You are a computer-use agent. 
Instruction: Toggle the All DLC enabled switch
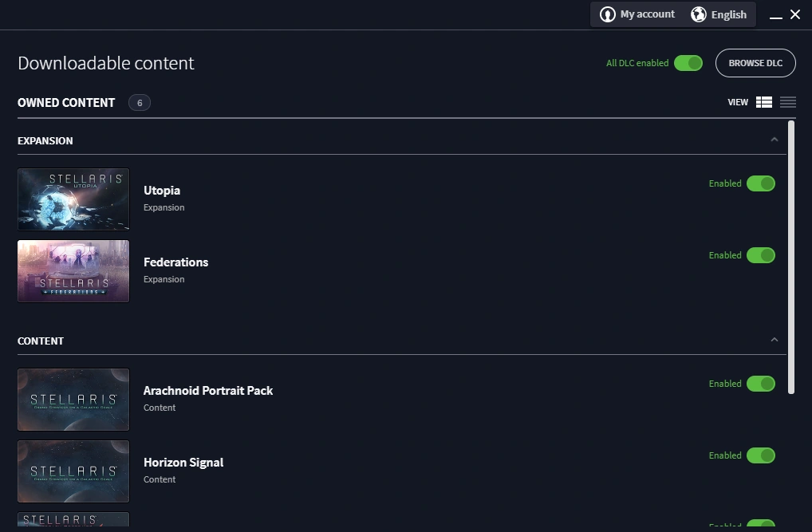pyautogui.click(x=688, y=63)
